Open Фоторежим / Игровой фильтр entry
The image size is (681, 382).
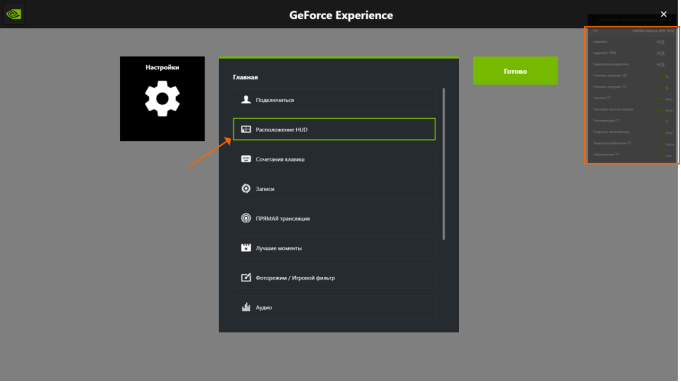334,277
